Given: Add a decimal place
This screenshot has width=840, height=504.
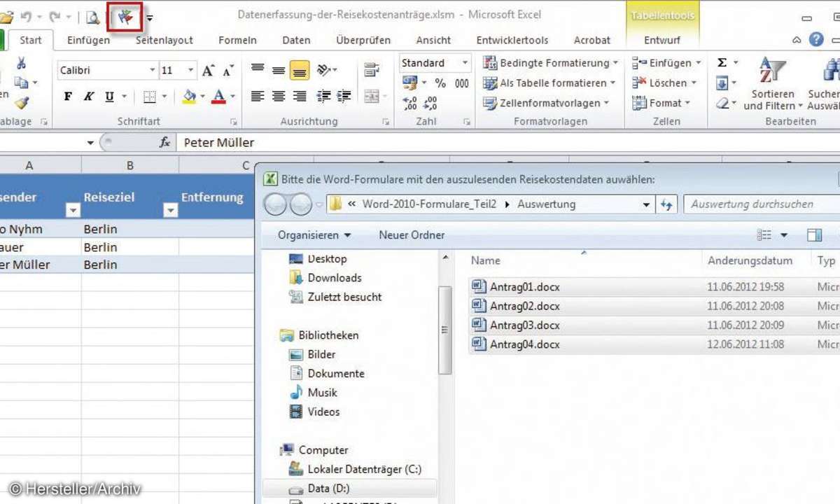Looking at the screenshot, I should tap(411, 104).
